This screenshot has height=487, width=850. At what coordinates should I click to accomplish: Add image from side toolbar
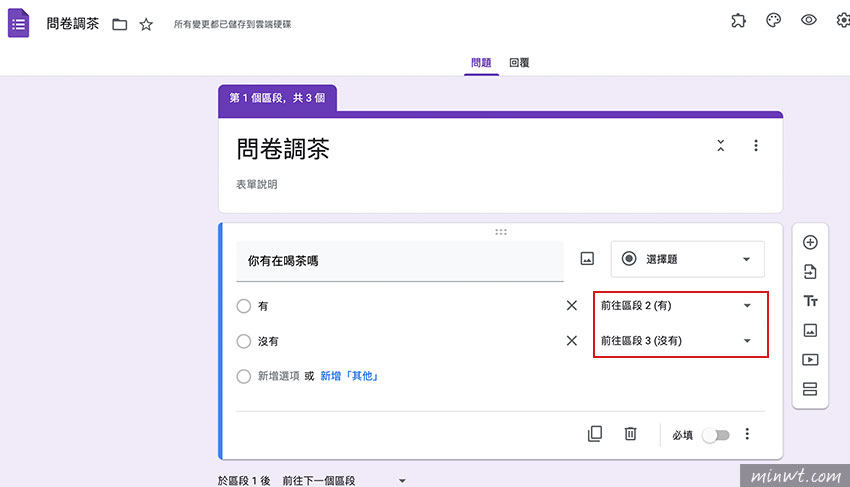pyautogui.click(x=810, y=330)
